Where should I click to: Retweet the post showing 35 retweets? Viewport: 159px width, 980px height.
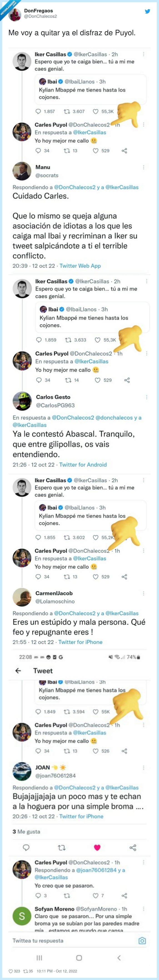[x=25, y=971]
